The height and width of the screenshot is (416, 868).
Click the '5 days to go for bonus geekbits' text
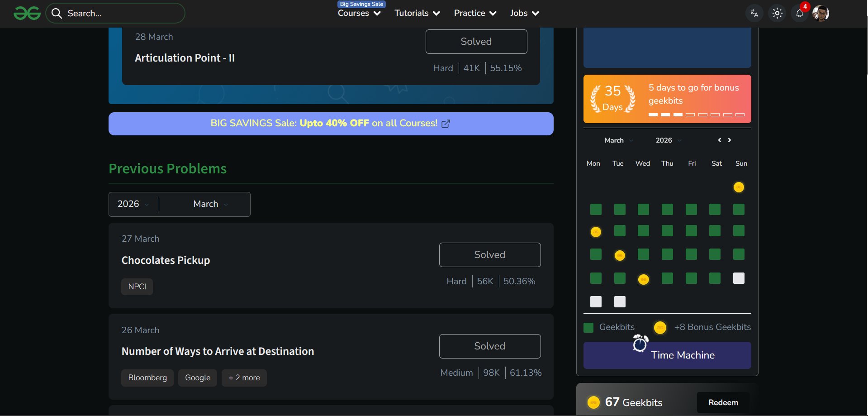[x=694, y=94]
